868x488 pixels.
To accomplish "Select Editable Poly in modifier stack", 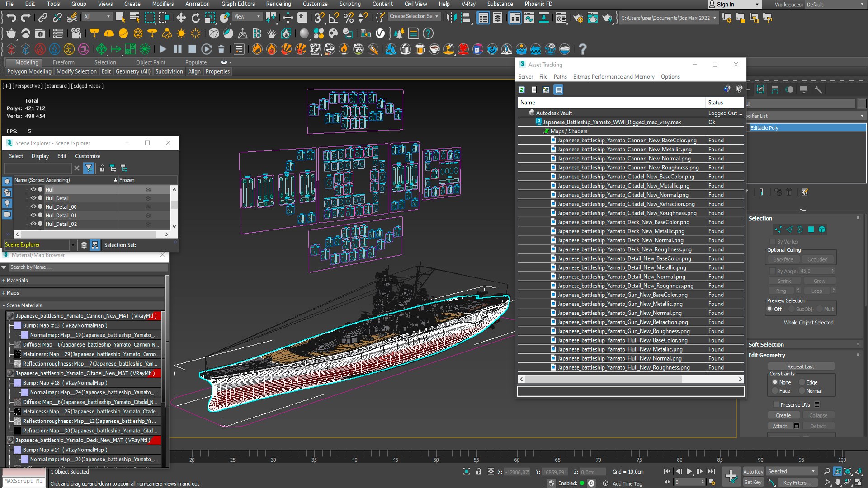I will pos(806,128).
